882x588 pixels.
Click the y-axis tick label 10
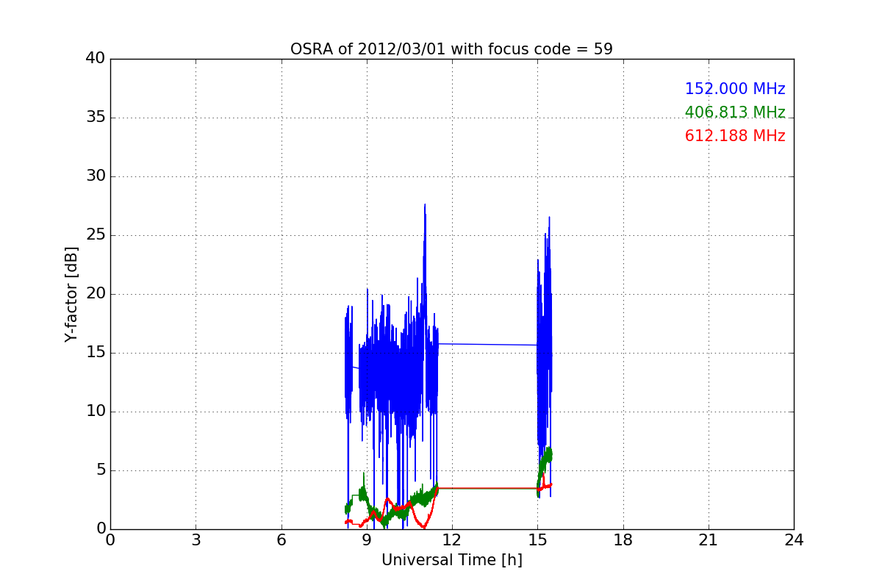96,412
